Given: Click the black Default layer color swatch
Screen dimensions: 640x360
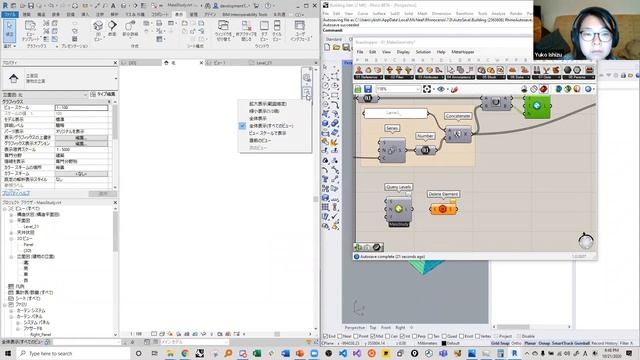Looking at the screenshot, I should point(444,343).
